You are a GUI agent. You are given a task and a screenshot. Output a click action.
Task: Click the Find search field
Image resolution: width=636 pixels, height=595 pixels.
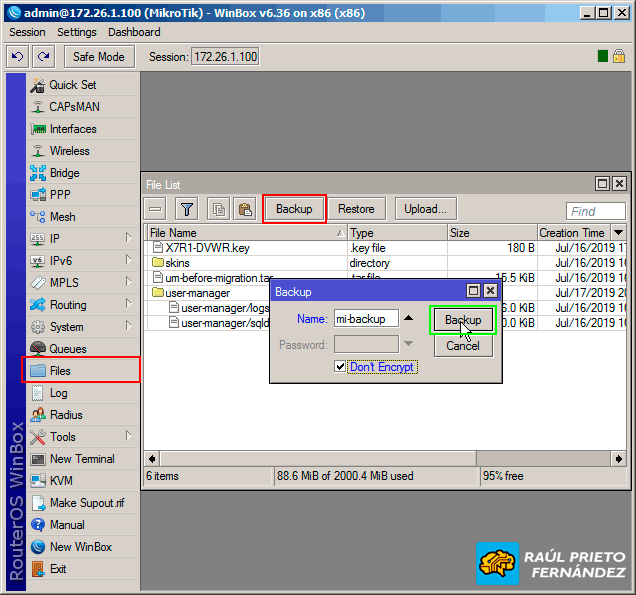595,211
